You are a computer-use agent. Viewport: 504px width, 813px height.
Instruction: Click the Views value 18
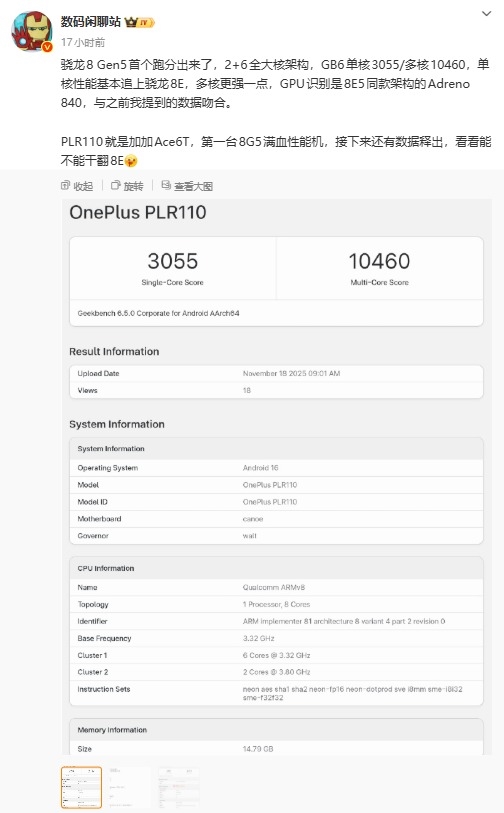247,390
